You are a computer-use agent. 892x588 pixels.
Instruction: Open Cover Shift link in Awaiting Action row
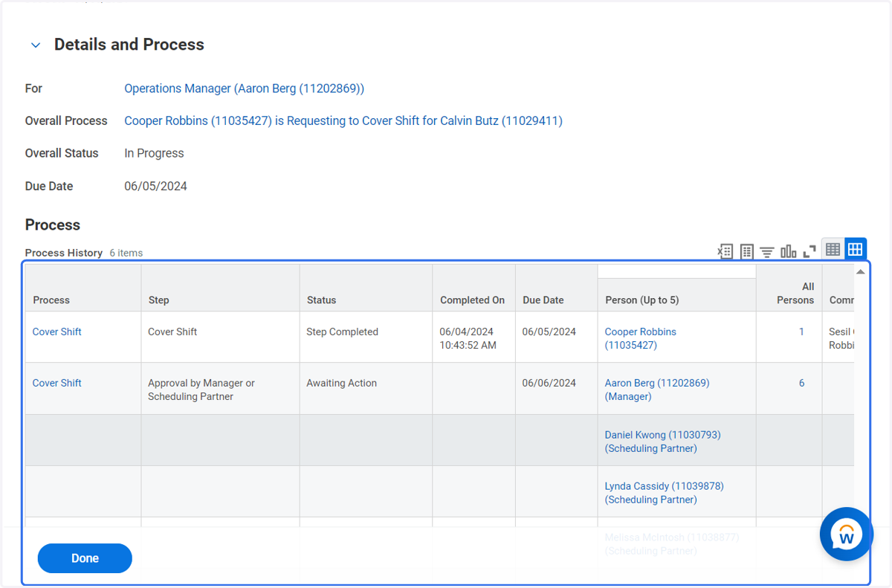pyautogui.click(x=57, y=383)
